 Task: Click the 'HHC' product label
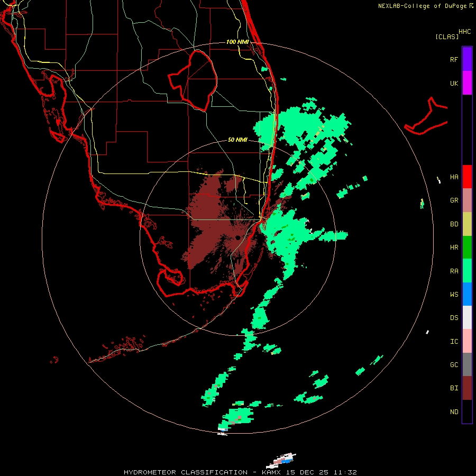tap(464, 32)
